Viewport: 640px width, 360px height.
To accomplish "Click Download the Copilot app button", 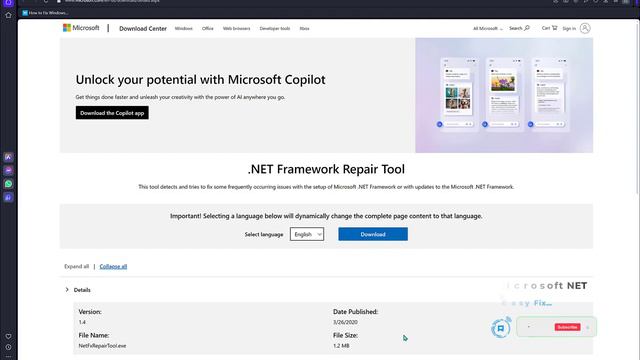I will (112, 113).
